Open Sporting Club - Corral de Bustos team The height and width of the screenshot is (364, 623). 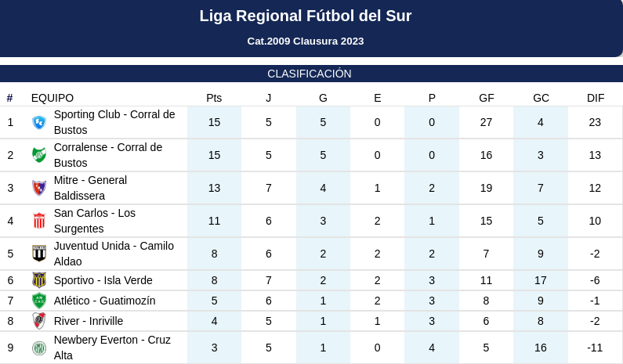pyautogui.click(x=114, y=122)
